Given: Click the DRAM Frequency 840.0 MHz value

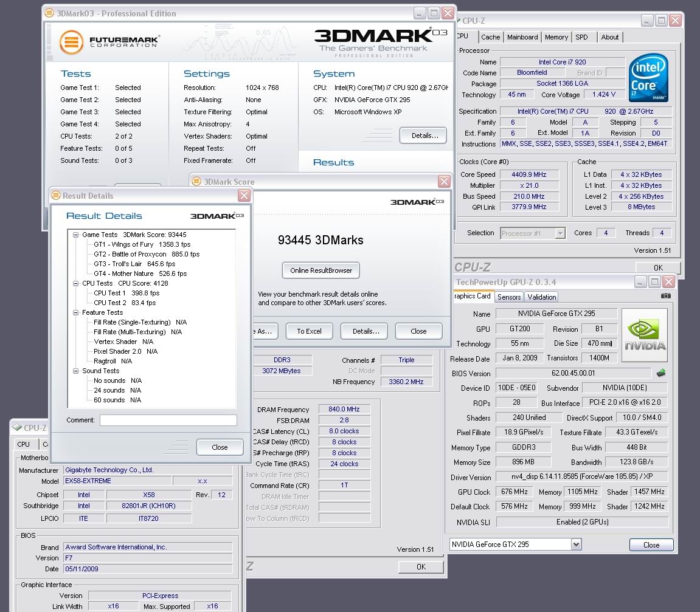Looking at the screenshot, I should coord(344,409).
